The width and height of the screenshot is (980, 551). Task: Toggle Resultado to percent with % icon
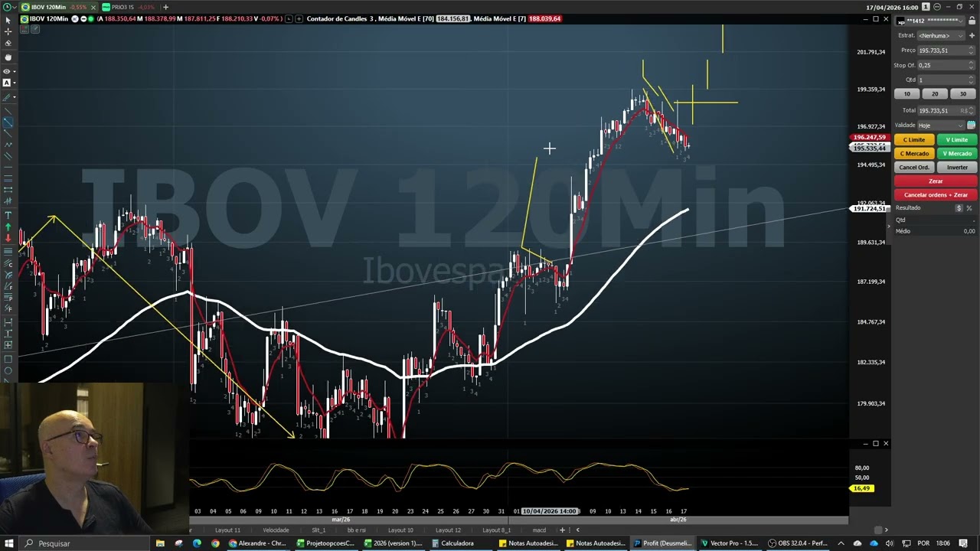click(969, 208)
